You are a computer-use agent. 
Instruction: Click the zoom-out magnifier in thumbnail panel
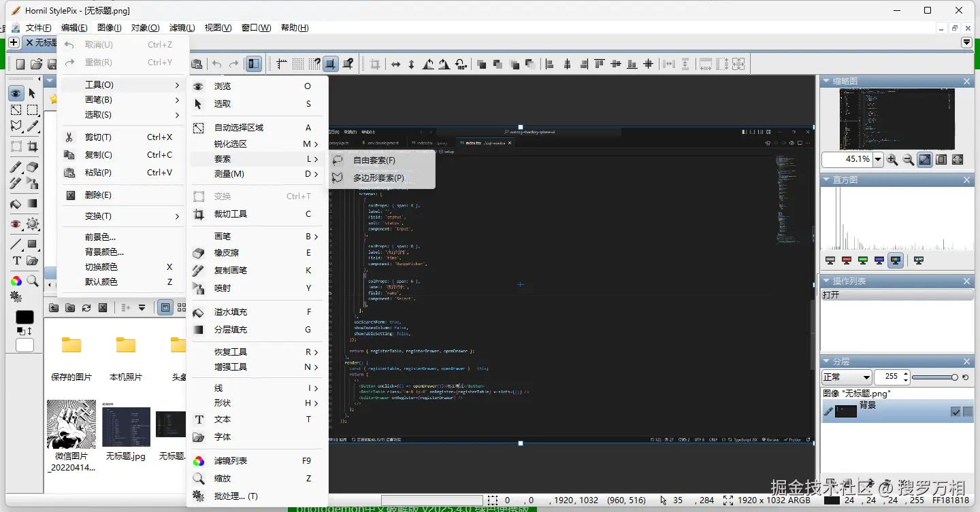(909, 160)
